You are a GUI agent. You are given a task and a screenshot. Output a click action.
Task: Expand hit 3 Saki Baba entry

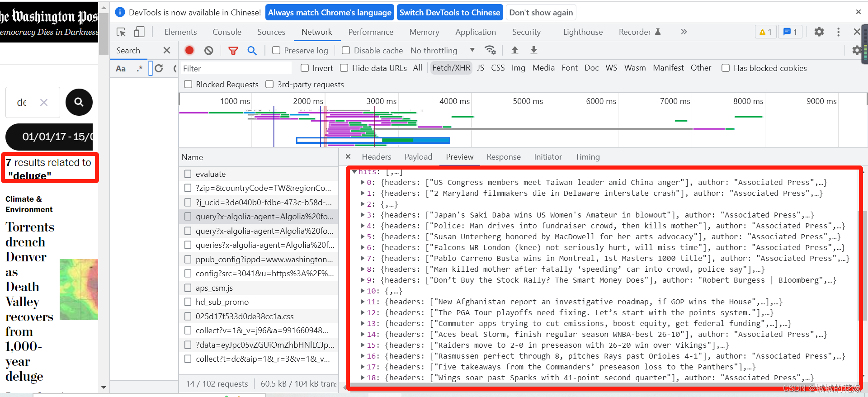[x=363, y=215]
